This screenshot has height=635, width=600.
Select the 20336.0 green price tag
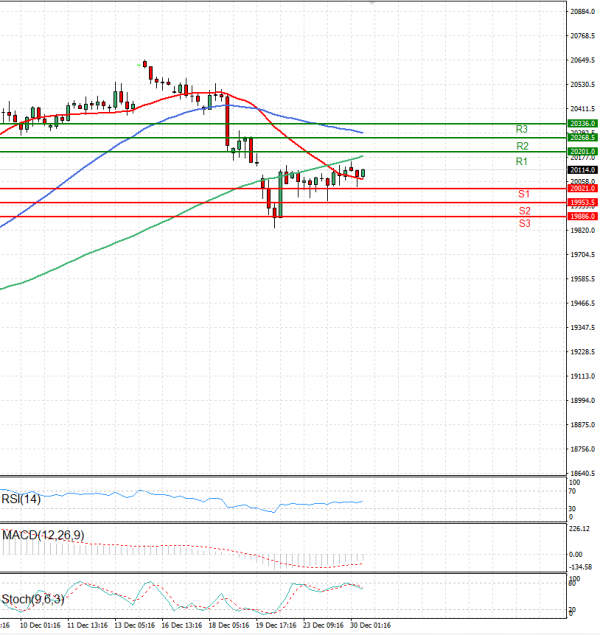tap(582, 123)
